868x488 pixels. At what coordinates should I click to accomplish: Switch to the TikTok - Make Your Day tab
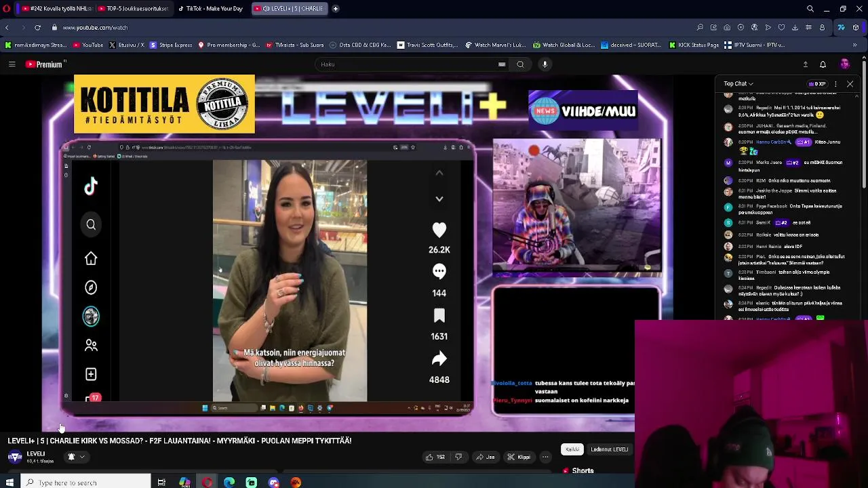click(x=210, y=9)
